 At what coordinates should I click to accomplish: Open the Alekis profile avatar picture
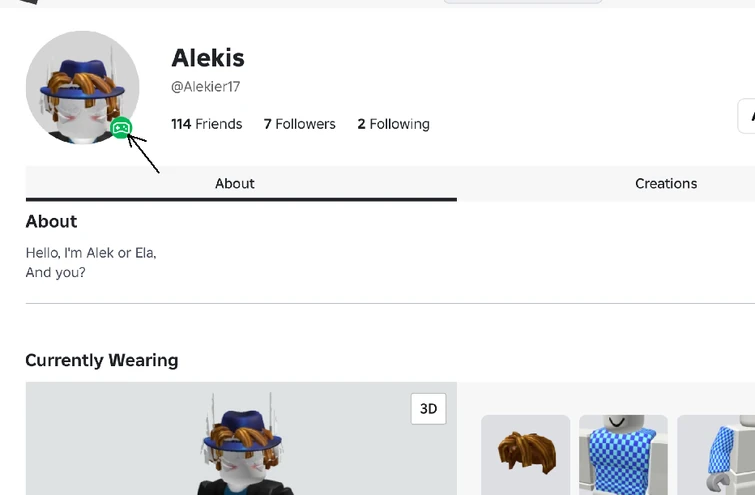[x=82, y=88]
